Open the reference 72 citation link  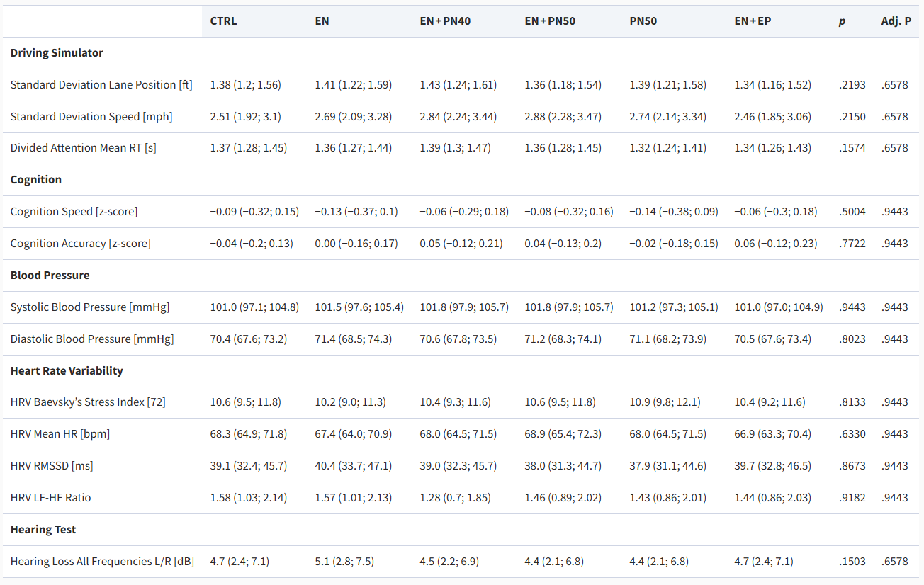coord(155,402)
